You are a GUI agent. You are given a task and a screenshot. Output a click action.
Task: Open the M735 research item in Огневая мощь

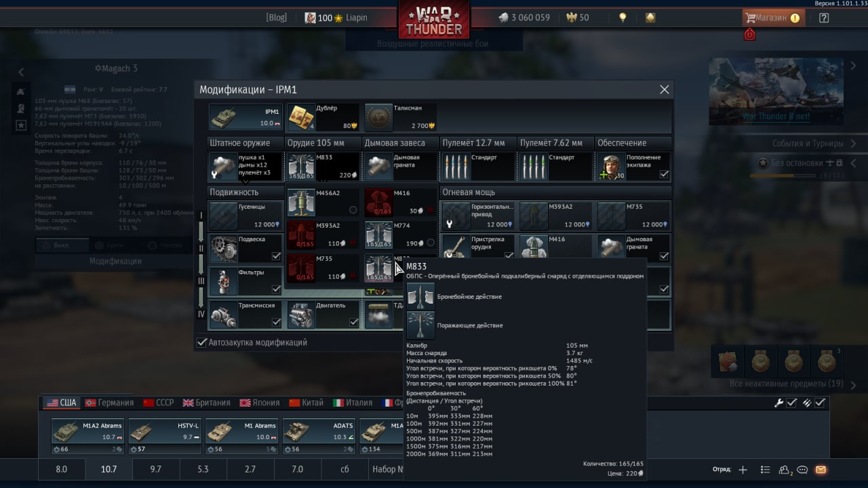tap(633, 216)
